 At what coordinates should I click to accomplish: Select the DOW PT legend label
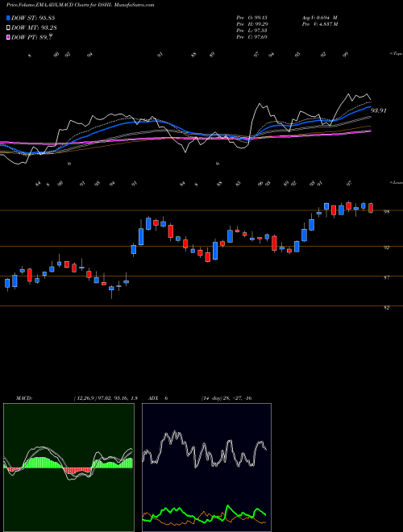31,37
